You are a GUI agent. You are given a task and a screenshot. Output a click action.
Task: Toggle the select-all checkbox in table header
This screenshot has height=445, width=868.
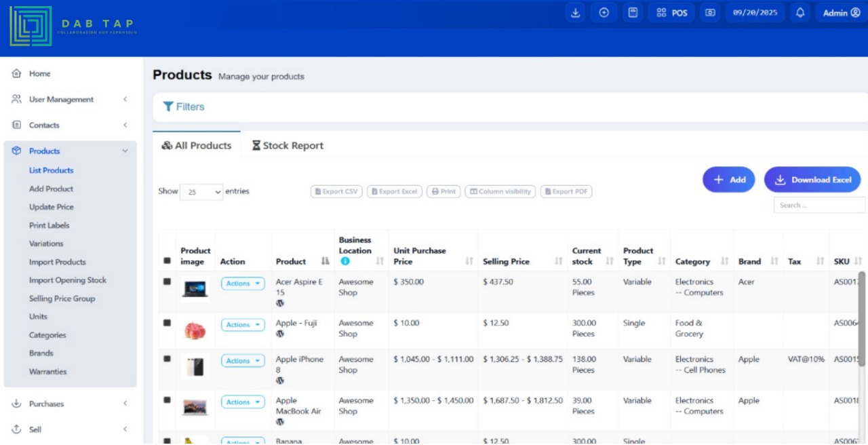click(x=167, y=261)
